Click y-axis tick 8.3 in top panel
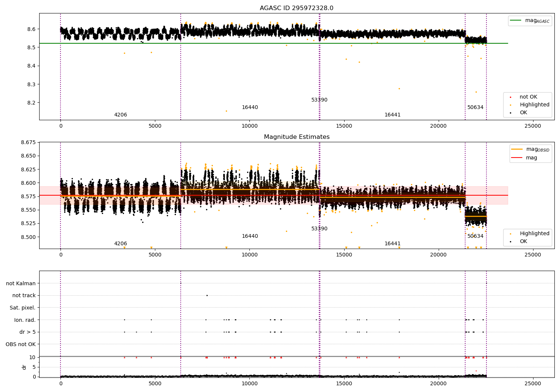Screen dimensions: 560x392 point(31,84)
